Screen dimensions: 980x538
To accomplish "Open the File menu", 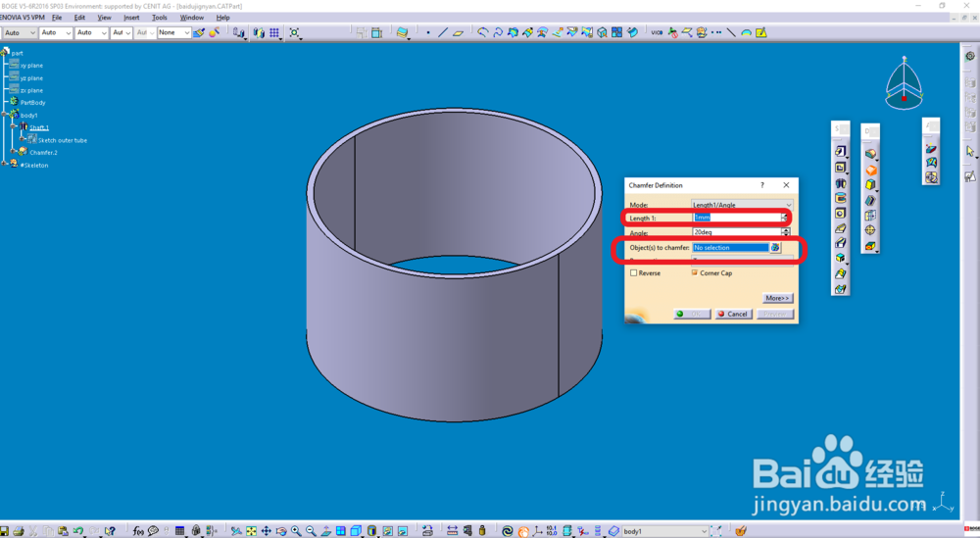I will coord(57,18).
